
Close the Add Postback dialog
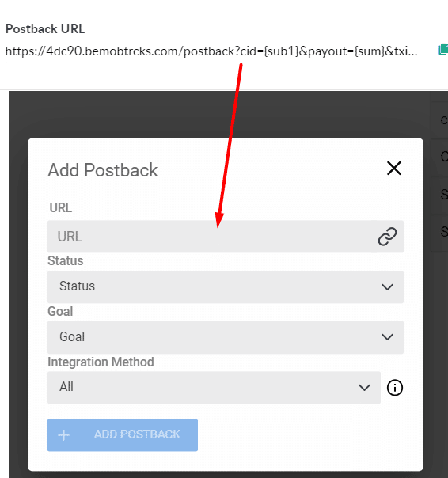coord(394,168)
